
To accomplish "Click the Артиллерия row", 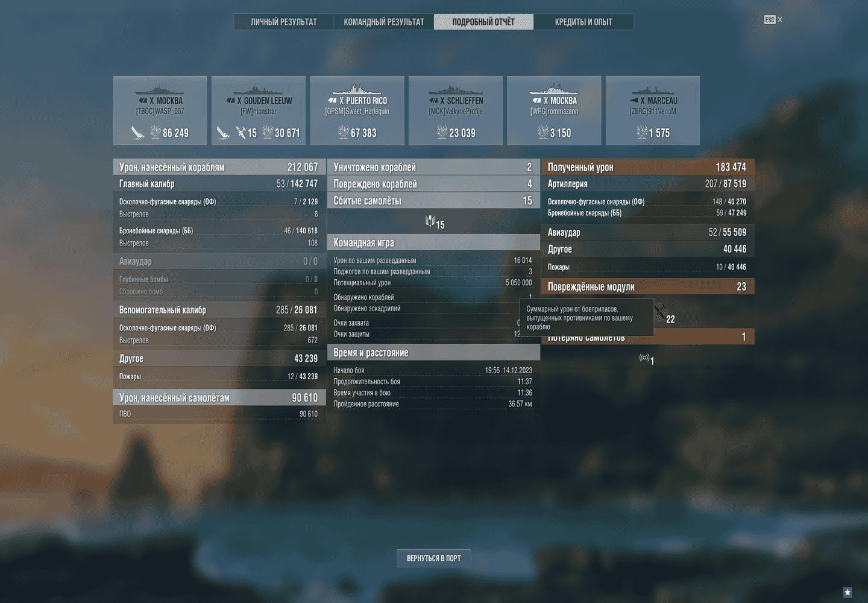I will (x=648, y=184).
